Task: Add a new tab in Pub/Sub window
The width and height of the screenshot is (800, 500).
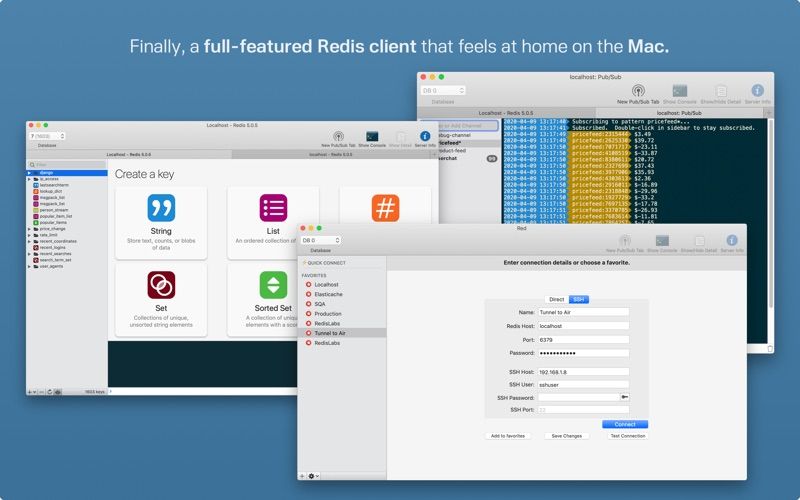Action: pyautogui.click(x=768, y=113)
